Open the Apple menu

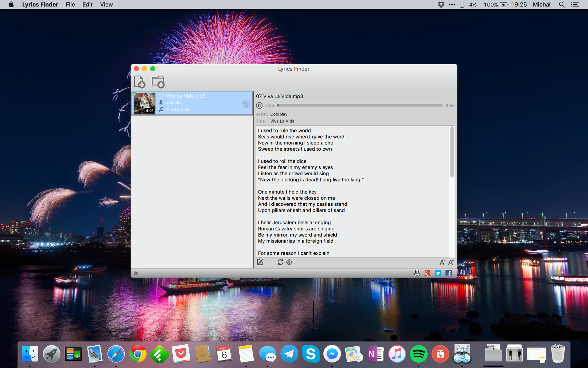(x=11, y=4)
